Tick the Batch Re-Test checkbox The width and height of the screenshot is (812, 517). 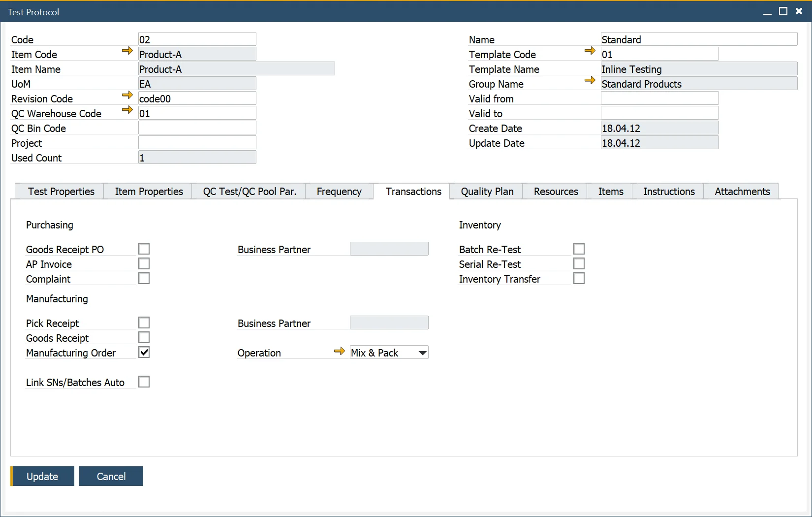579,249
